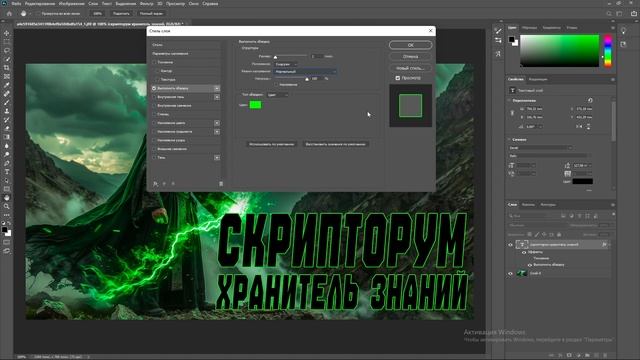Select the Dodge tool

[x=7, y=154]
